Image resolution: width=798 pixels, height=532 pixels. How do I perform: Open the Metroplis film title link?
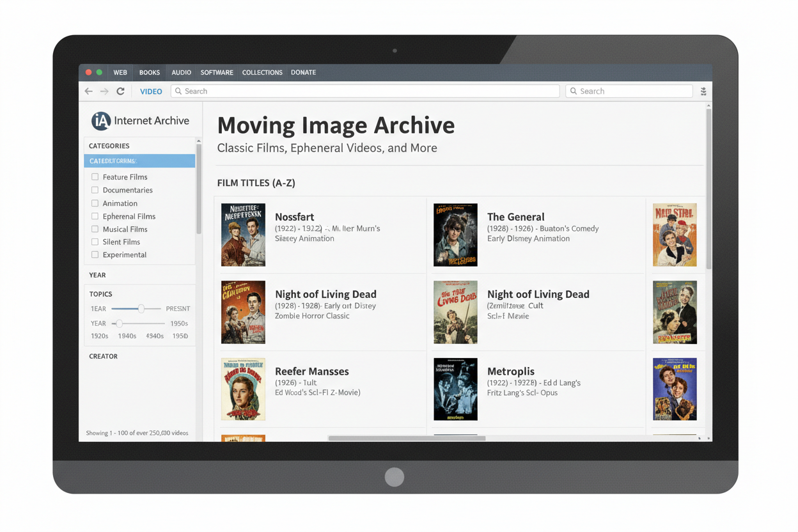[x=510, y=372]
